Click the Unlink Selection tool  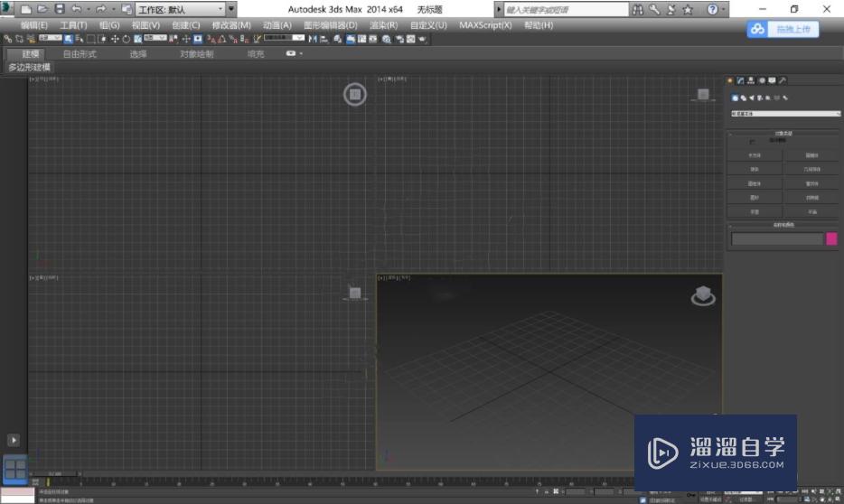pos(19,39)
